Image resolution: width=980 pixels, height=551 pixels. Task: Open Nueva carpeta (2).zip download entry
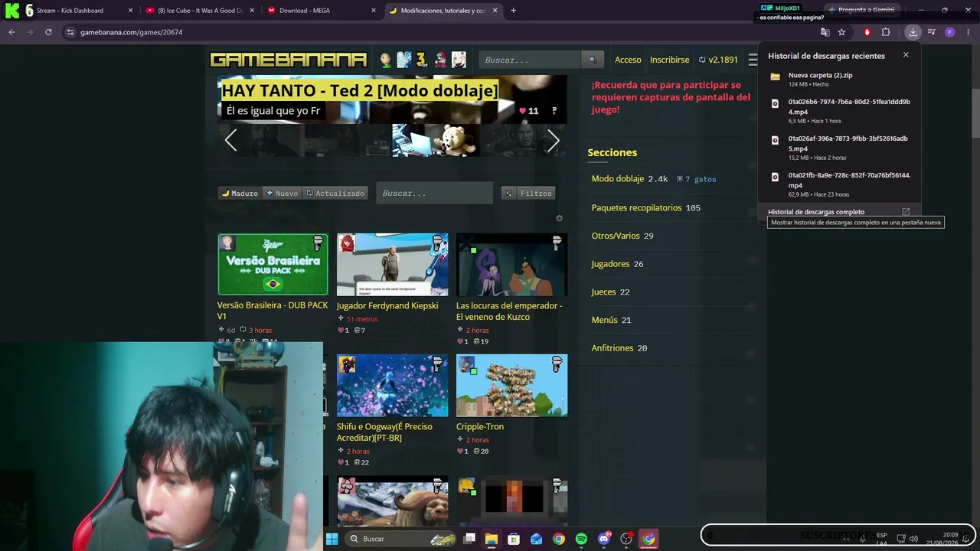click(x=840, y=79)
